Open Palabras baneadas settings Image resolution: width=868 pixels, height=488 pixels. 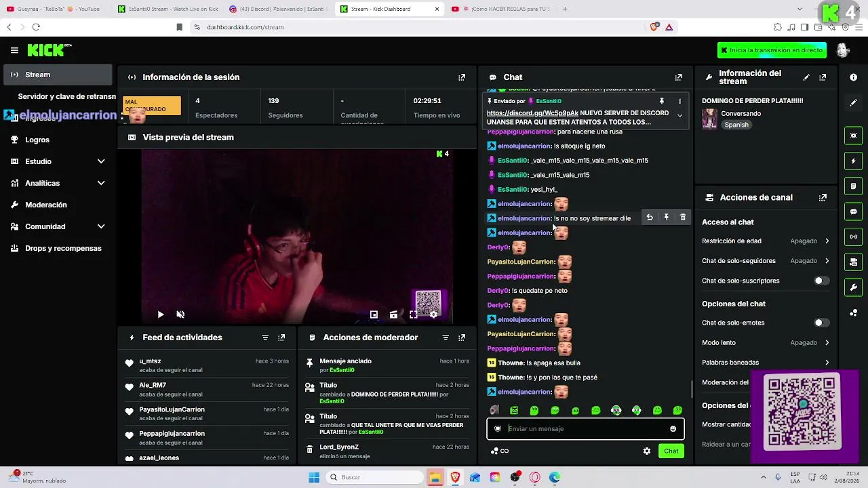(x=766, y=363)
